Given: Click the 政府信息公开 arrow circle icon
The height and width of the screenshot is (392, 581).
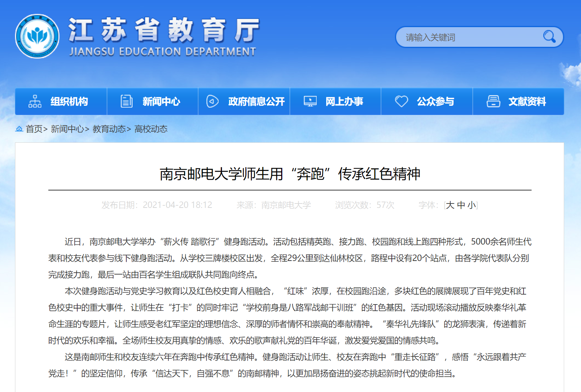Looking at the screenshot, I should click(212, 101).
